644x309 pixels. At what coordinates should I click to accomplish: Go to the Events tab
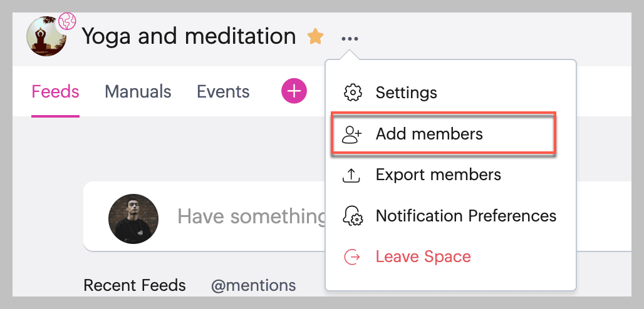[223, 92]
